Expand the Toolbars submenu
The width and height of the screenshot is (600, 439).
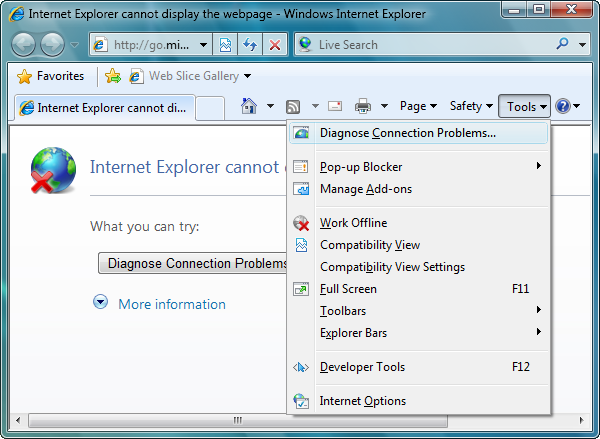click(x=419, y=311)
